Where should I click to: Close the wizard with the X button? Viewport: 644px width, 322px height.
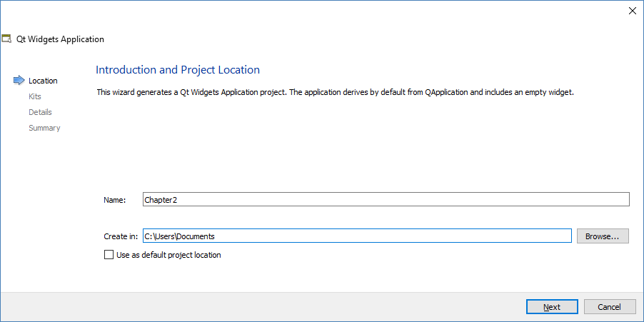pyautogui.click(x=632, y=11)
